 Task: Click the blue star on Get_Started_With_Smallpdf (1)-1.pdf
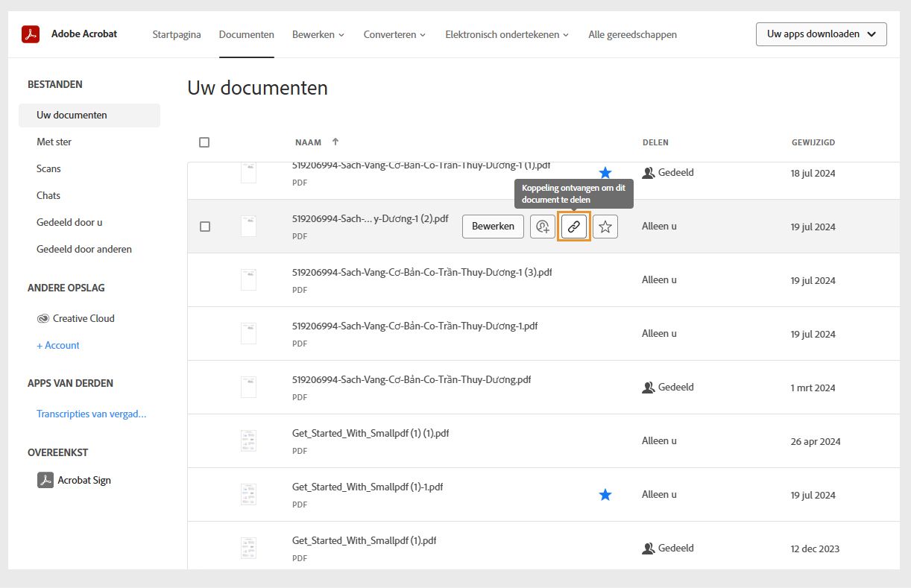click(x=605, y=494)
